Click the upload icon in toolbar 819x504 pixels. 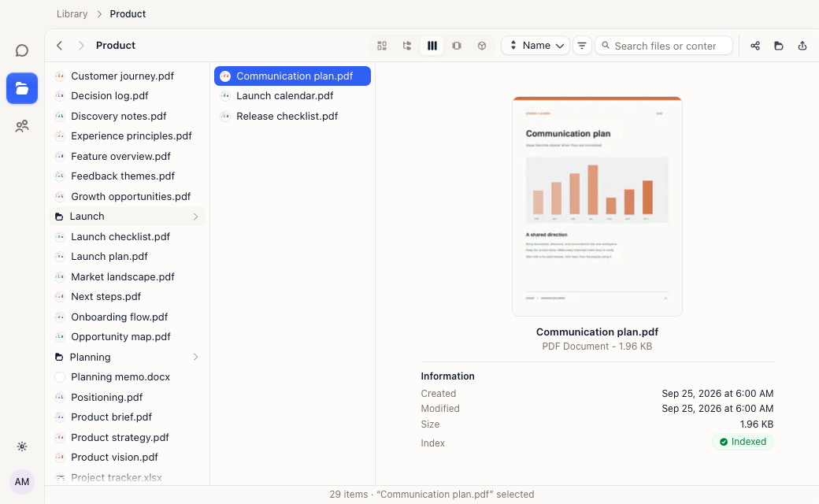click(802, 46)
